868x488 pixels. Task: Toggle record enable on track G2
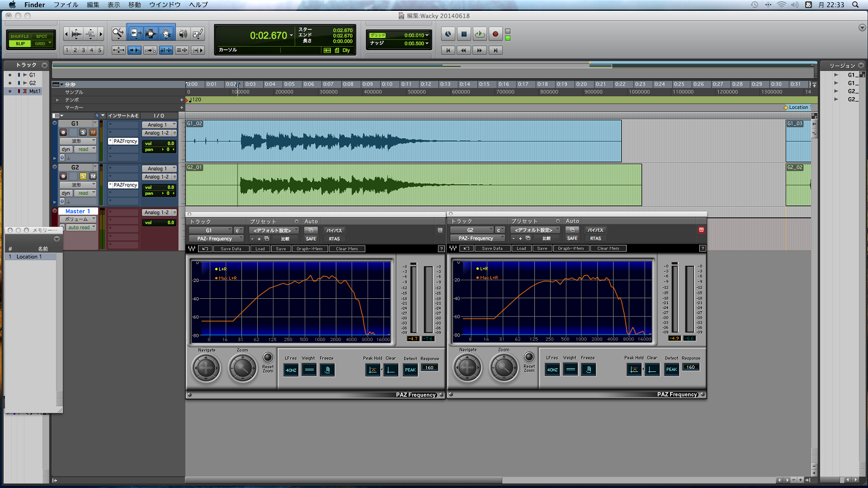pos(63,176)
